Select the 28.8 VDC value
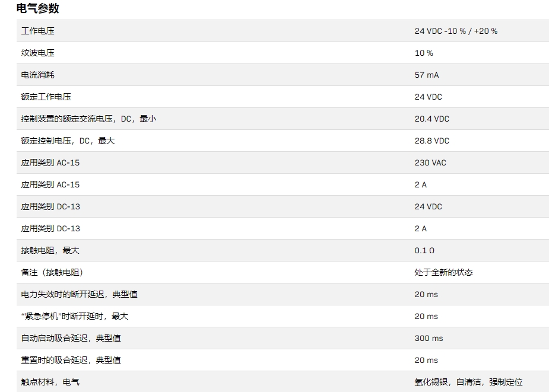The height and width of the screenshot is (392, 549). (x=431, y=141)
